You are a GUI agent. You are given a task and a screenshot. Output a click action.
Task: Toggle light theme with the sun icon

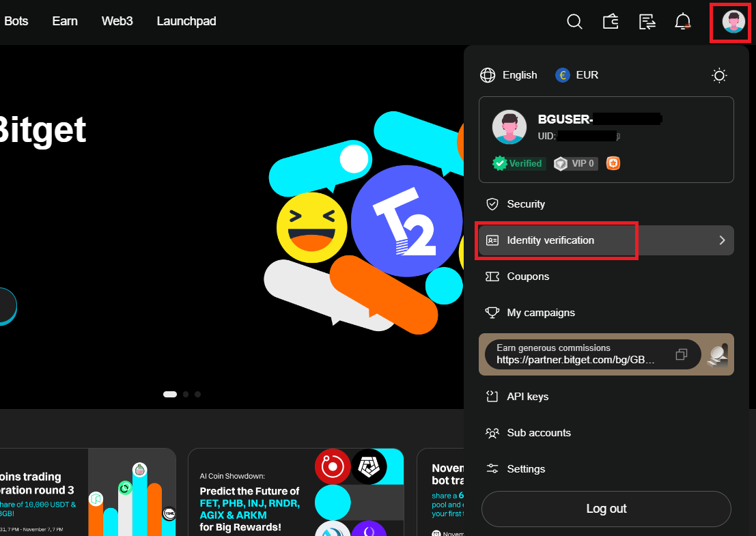pos(719,75)
